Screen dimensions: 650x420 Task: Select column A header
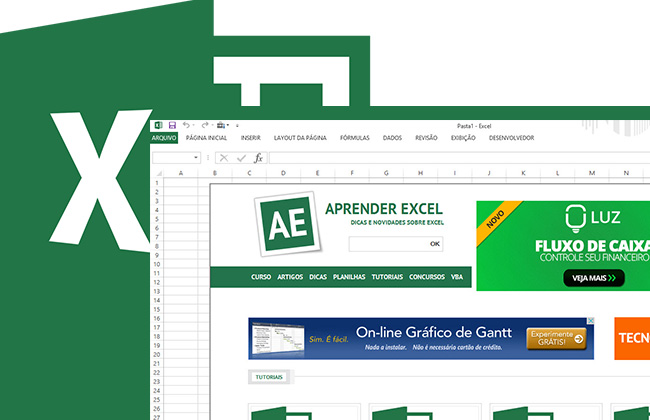click(181, 173)
